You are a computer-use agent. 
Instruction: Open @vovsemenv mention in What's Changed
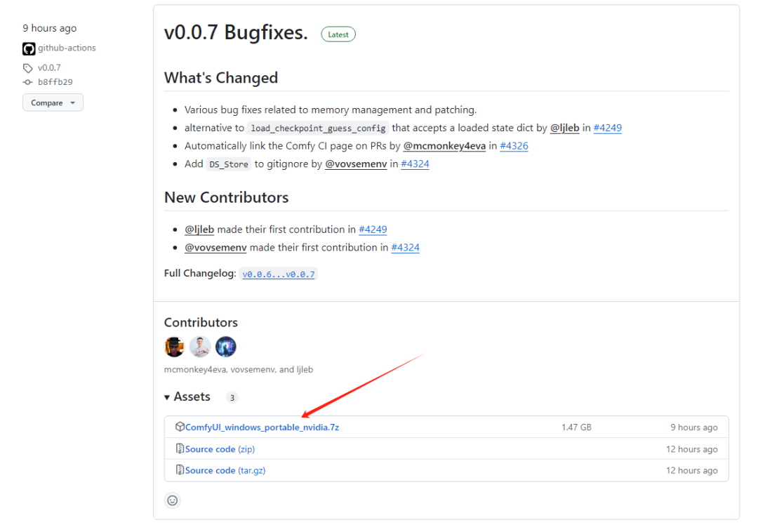tap(356, 164)
